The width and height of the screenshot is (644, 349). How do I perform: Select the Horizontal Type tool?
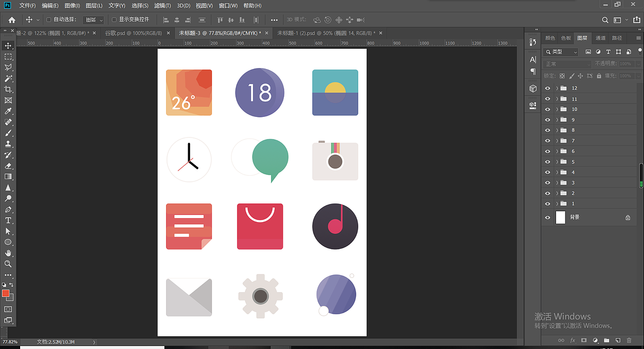pyautogui.click(x=8, y=221)
